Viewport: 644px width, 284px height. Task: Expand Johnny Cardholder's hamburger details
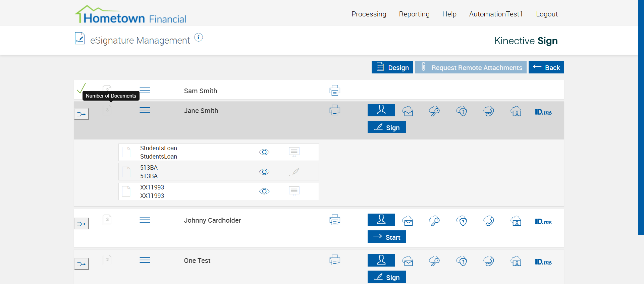coord(145,220)
